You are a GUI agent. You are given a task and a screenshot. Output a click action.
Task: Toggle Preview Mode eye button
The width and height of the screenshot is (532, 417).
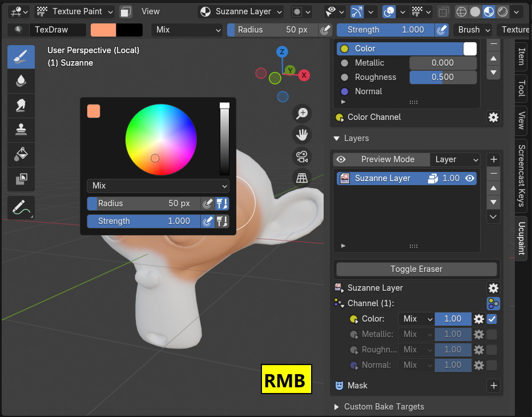(341, 159)
